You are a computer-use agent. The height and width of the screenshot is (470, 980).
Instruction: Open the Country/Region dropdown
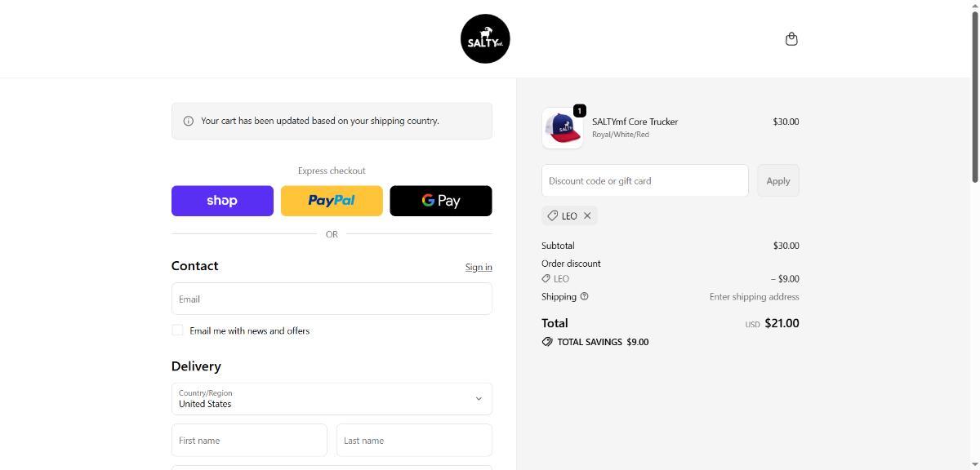tap(332, 399)
